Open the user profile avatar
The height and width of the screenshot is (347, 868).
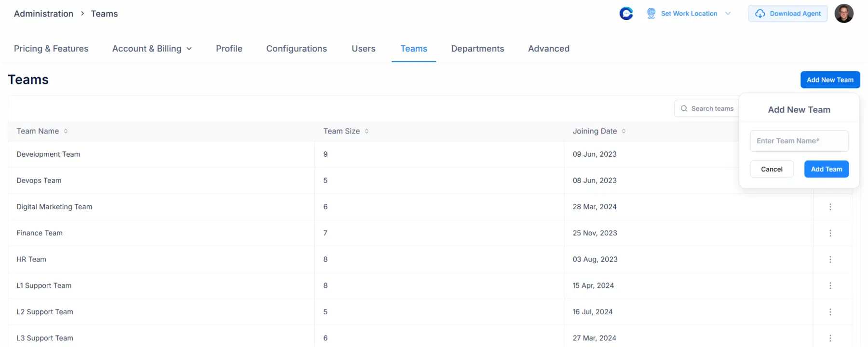pyautogui.click(x=844, y=13)
